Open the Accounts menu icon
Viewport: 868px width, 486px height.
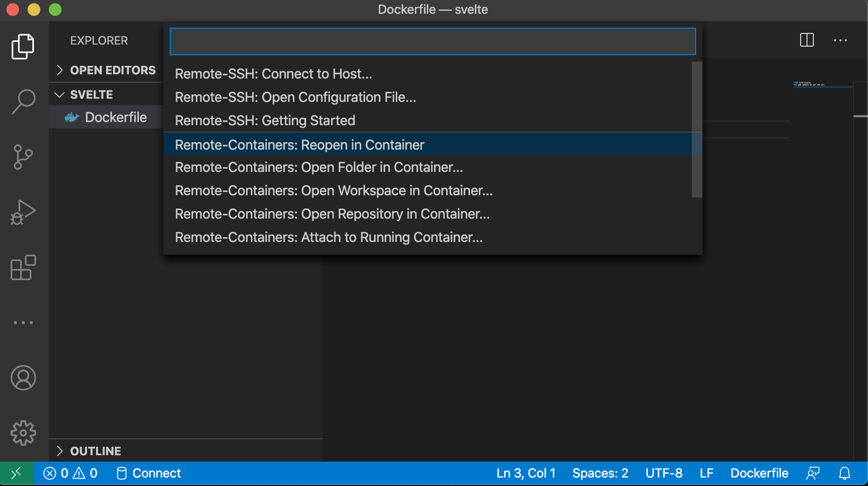coord(23,378)
